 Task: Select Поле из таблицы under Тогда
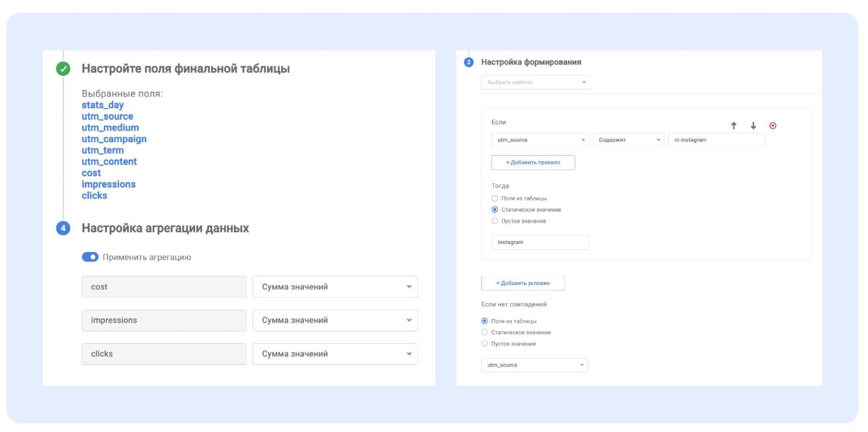point(495,199)
